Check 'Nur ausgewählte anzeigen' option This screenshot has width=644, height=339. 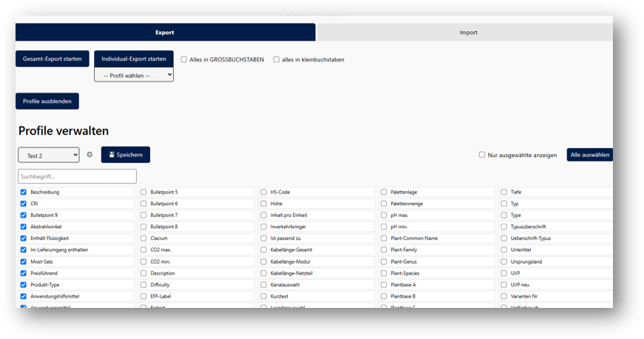click(482, 155)
